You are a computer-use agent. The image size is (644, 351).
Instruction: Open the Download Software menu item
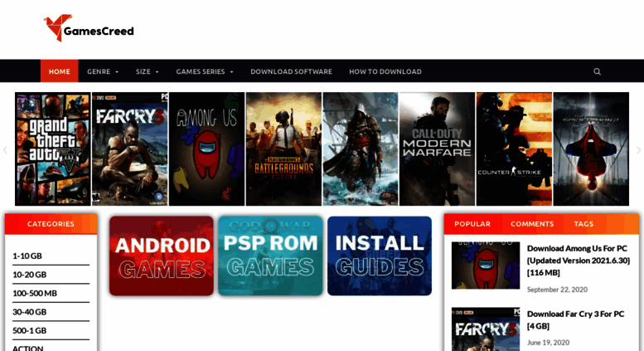pos(291,71)
